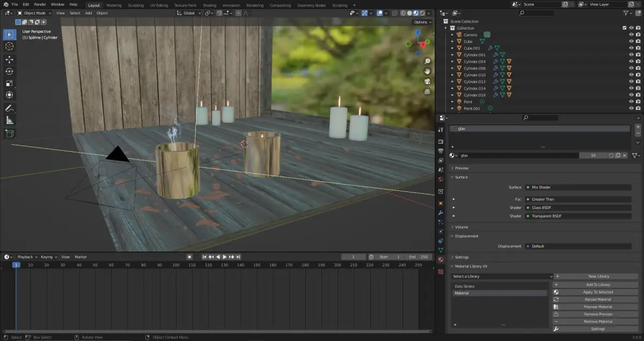Select the Measure tool
Screen dimensions: 644x341
point(10,121)
